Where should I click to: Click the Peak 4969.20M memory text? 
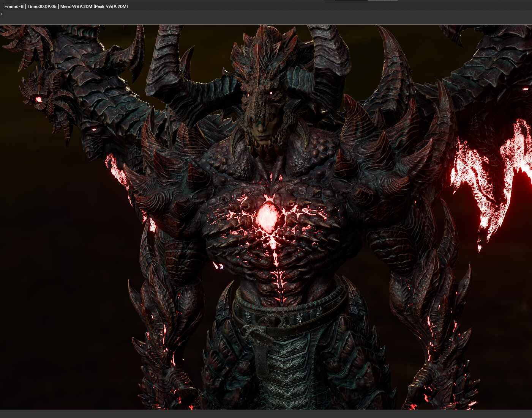coord(111,6)
